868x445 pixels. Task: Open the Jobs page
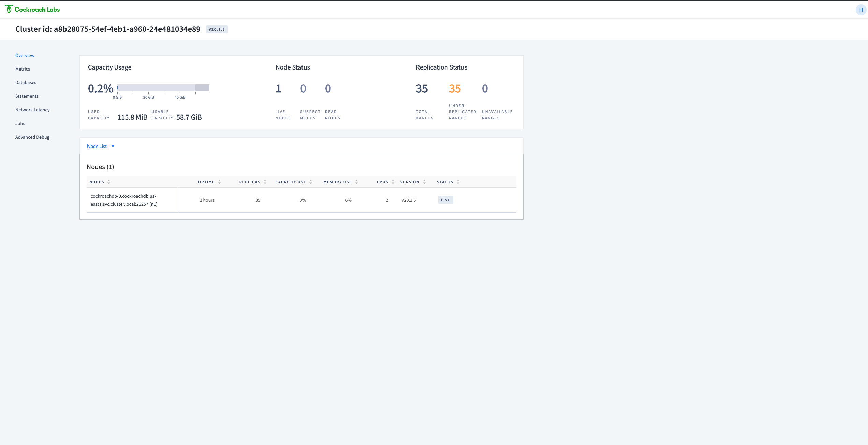[x=20, y=123]
